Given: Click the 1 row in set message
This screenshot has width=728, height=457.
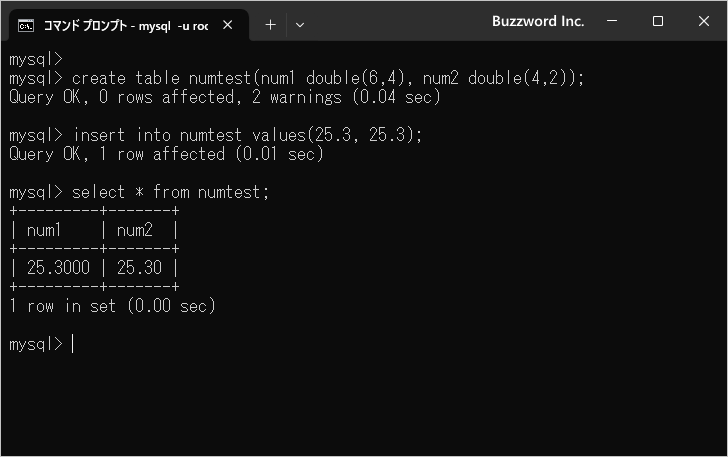Looking at the screenshot, I should pyautogui.click(x=112, y=306).
